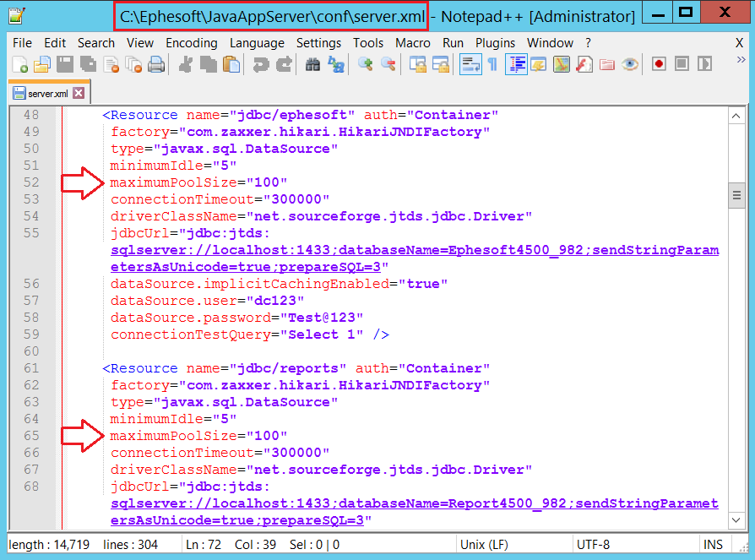Click the scrollbar down arrow
755x560 pixels.
point(736,520)
